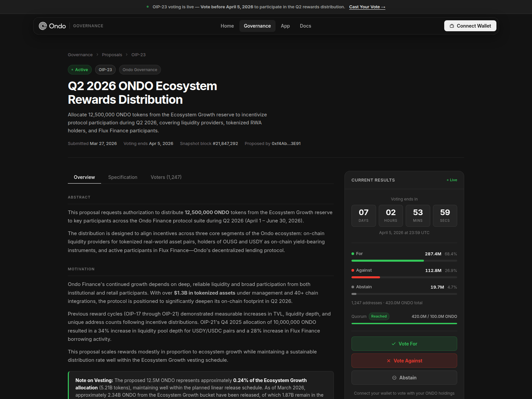Expand the Proposals breadcrumb
Screen dimensions: 532x399
[112, 55]
